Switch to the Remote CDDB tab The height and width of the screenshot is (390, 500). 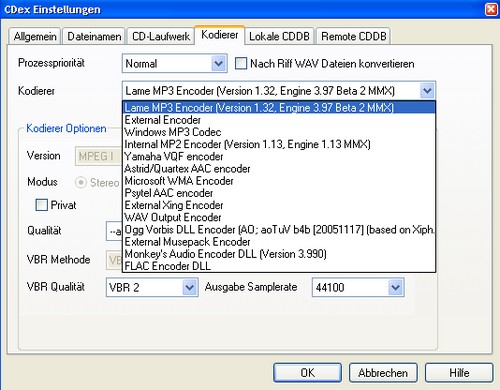[353, 36]
